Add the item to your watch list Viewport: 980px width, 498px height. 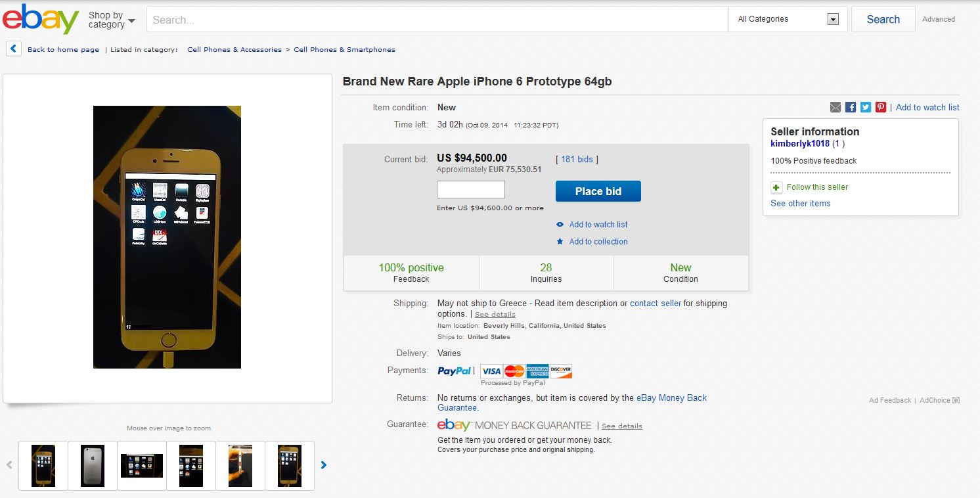tap(598, 224)
